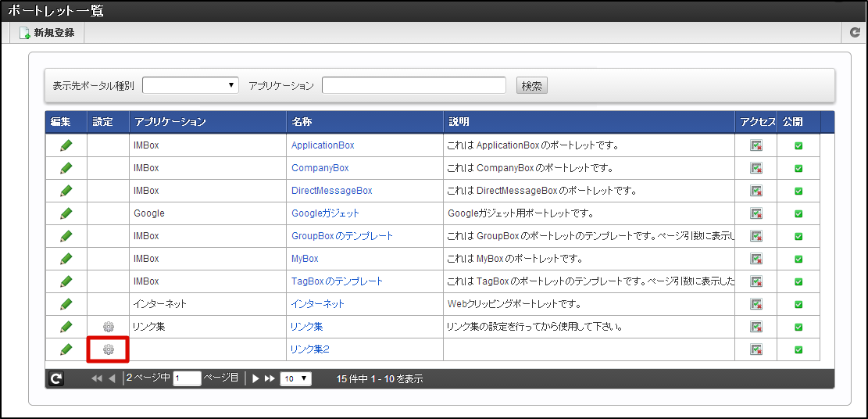Image resolution: width=868 pixels, height=419 pixels.
Task: Open access settings for GroupBoxのテンプレート
Action: tap(756, 236)
